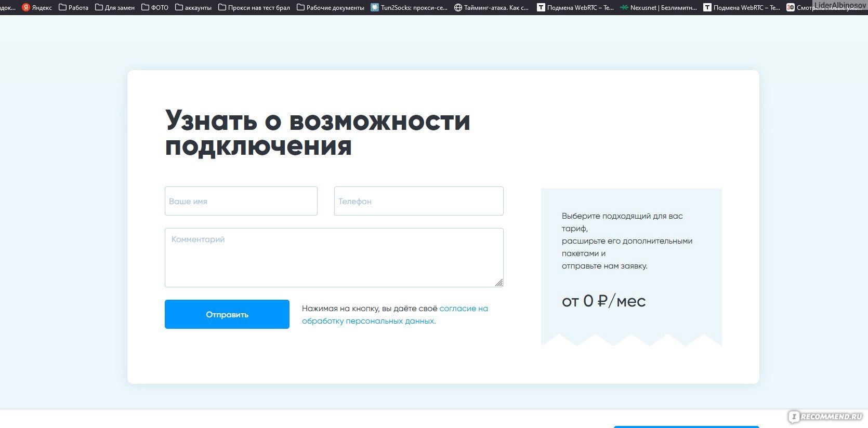Open the Рабочие документы bookmarks folder

[331, 7]
